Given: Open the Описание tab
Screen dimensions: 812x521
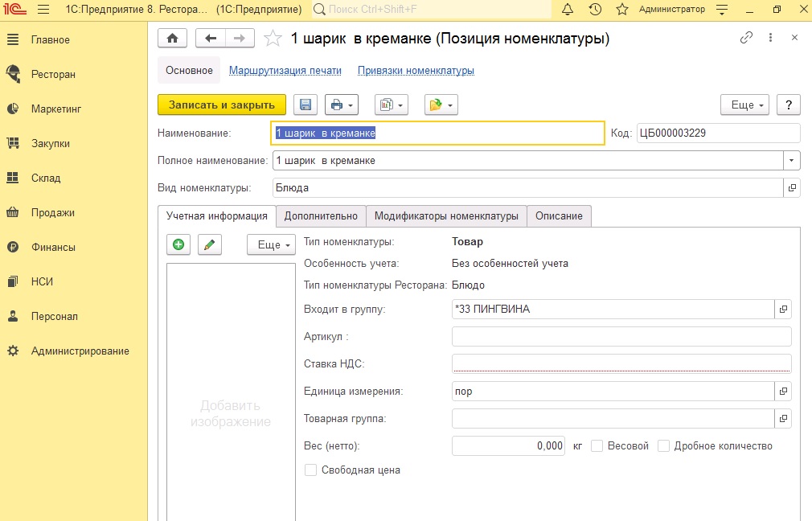Looking at the screenshot, I should [x=559, y=216].
